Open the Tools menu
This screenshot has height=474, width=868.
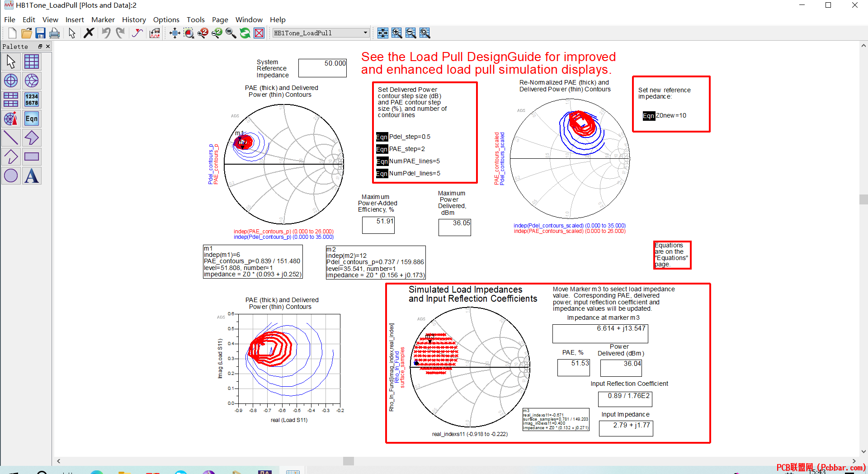coord(195,19)
